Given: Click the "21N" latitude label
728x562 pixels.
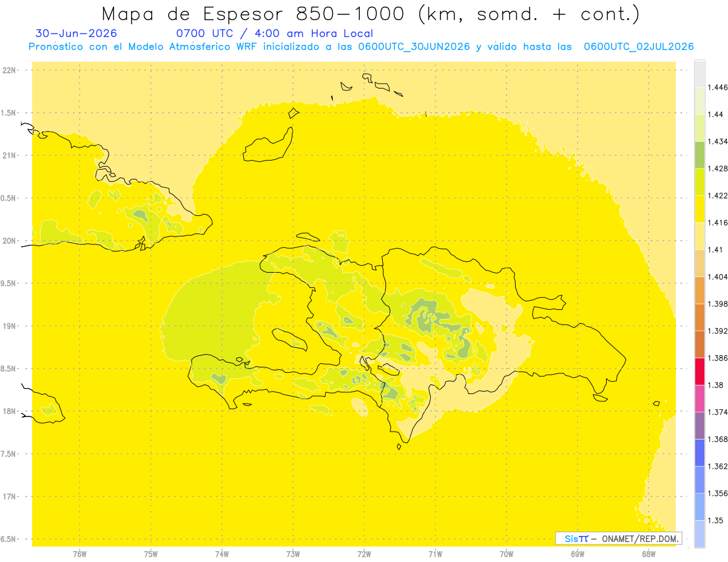Looking at the screenshot, I should click(x=9, y=156).
